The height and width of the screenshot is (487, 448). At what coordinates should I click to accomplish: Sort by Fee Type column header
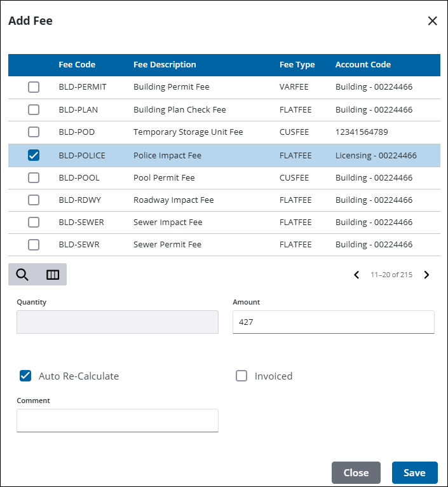tap(297, 65)
